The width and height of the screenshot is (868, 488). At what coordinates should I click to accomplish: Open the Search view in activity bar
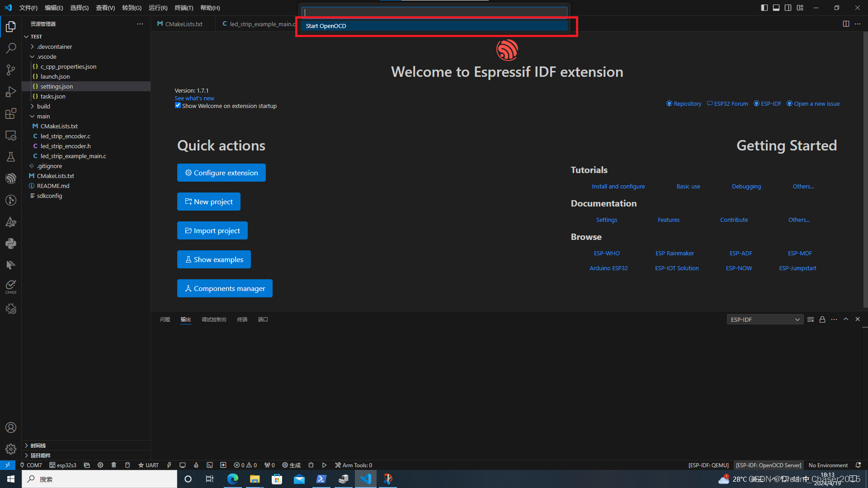11,48
